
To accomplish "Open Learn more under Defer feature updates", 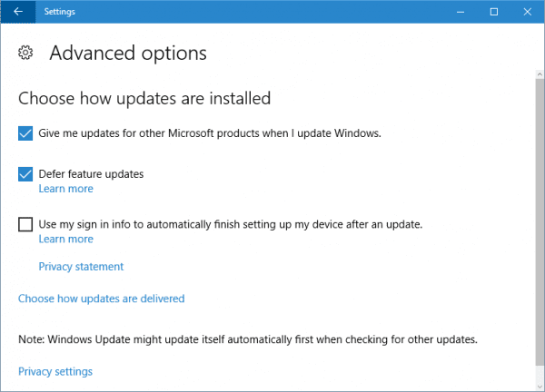I will tap(65, 189).
